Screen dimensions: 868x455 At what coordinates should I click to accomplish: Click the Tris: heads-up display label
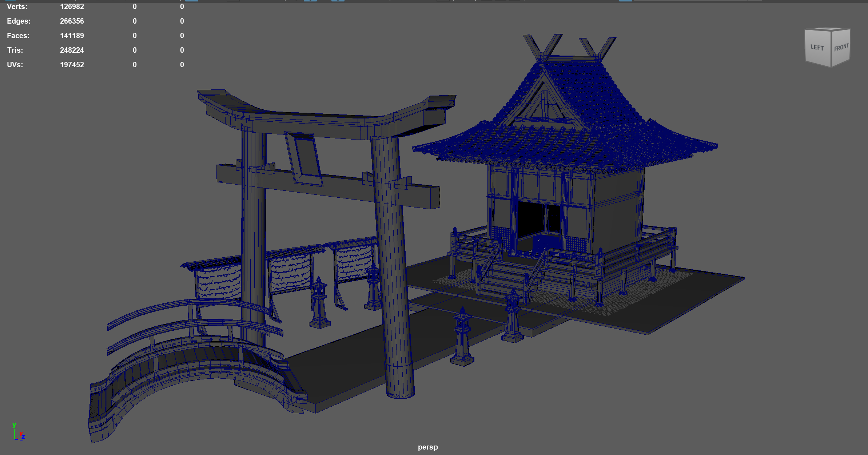15,50
